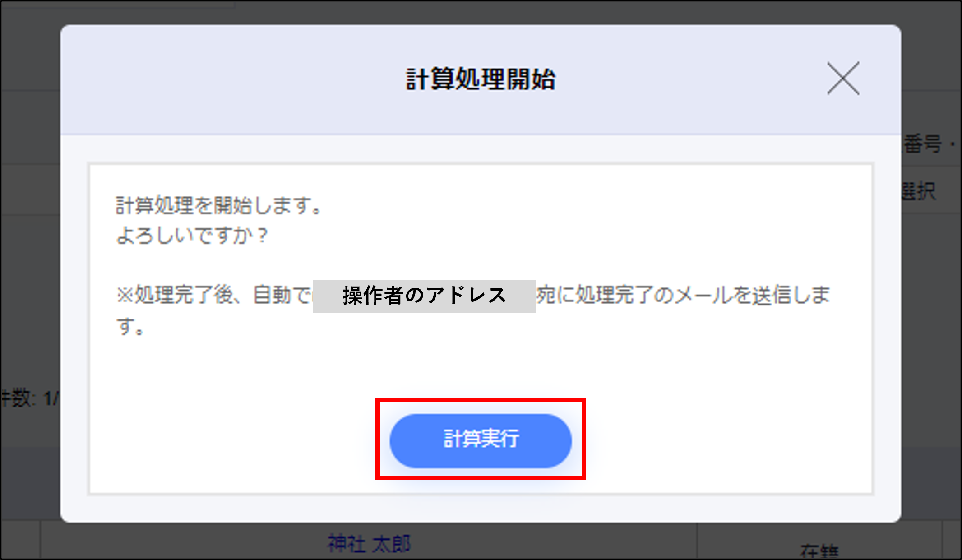Viewport: 962px width, 560px height.
Task: Click the lavender dialog header bar
Action: tap(481, 79)
